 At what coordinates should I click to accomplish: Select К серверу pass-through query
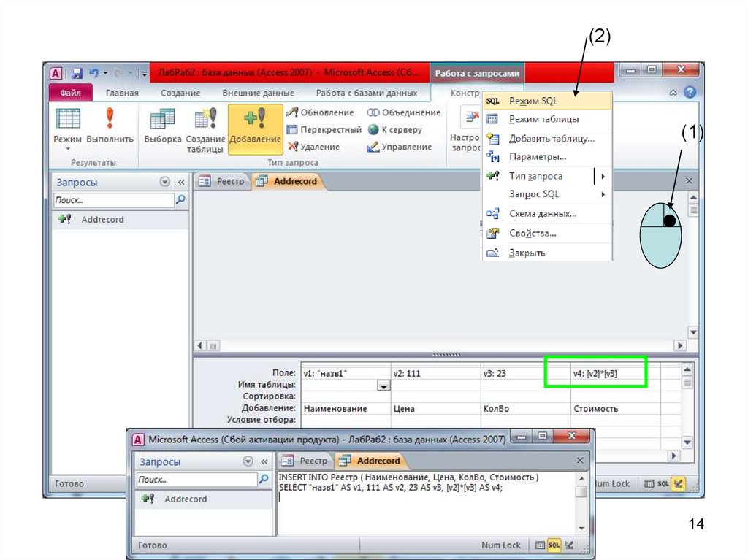click(x=395, y=130)
